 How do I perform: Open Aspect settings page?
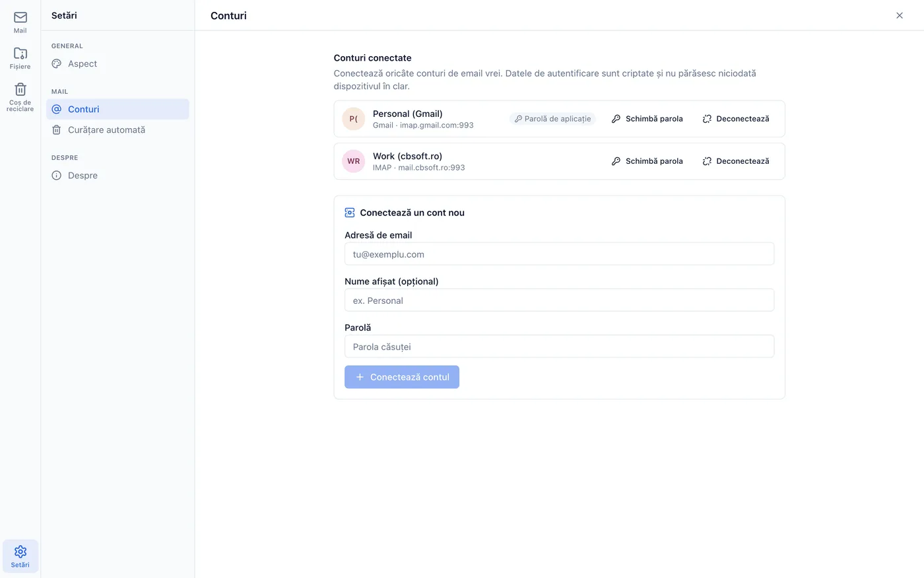click(117, 64)
